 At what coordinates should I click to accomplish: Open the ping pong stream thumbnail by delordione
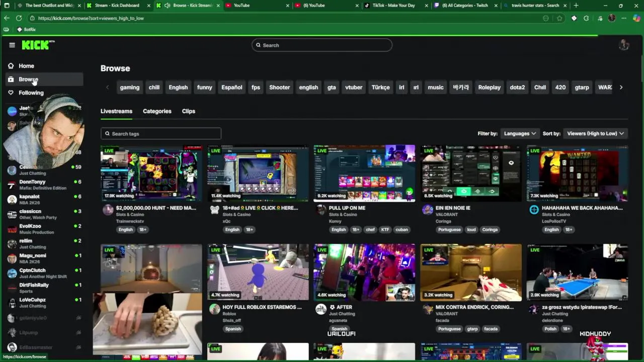[577, 272]
